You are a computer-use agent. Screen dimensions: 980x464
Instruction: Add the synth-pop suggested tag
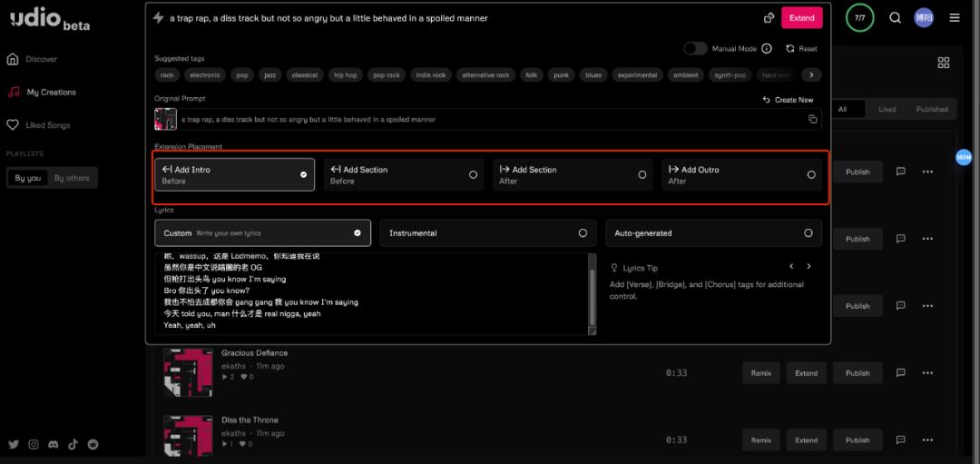pyautogui.click(x=730, y=75)
